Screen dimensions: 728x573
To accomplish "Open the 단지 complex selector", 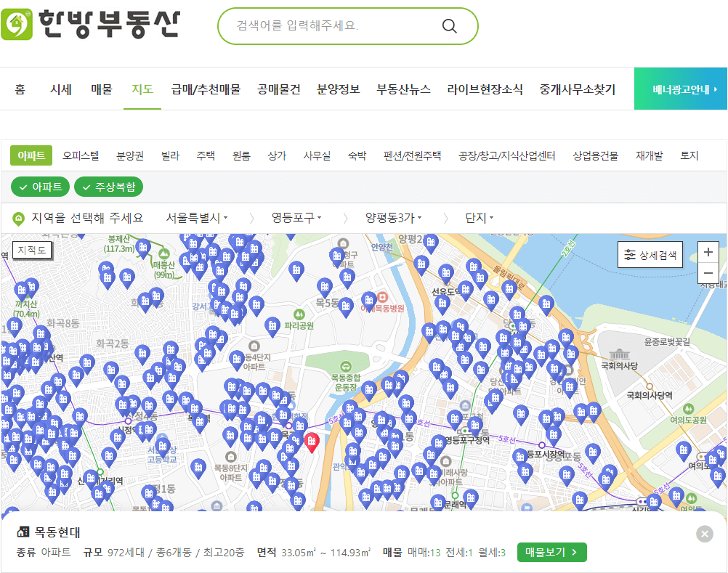I will [476, 217].
